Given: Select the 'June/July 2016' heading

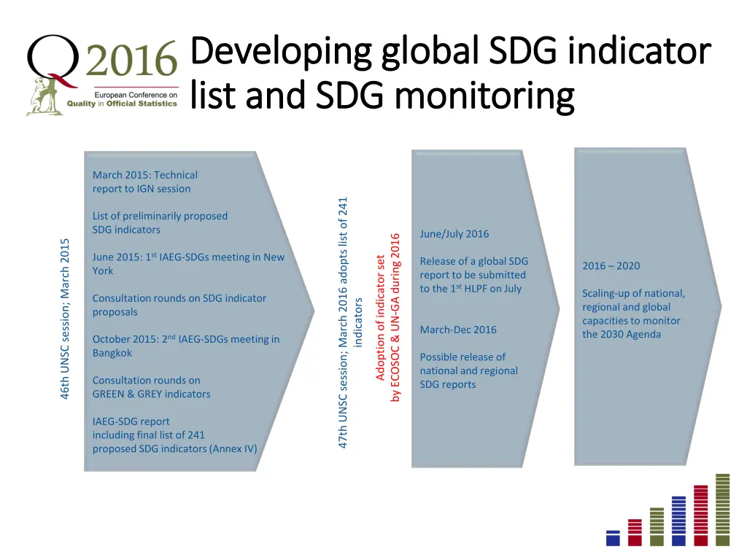Looking at the screenshot, I should coord(454,234).
